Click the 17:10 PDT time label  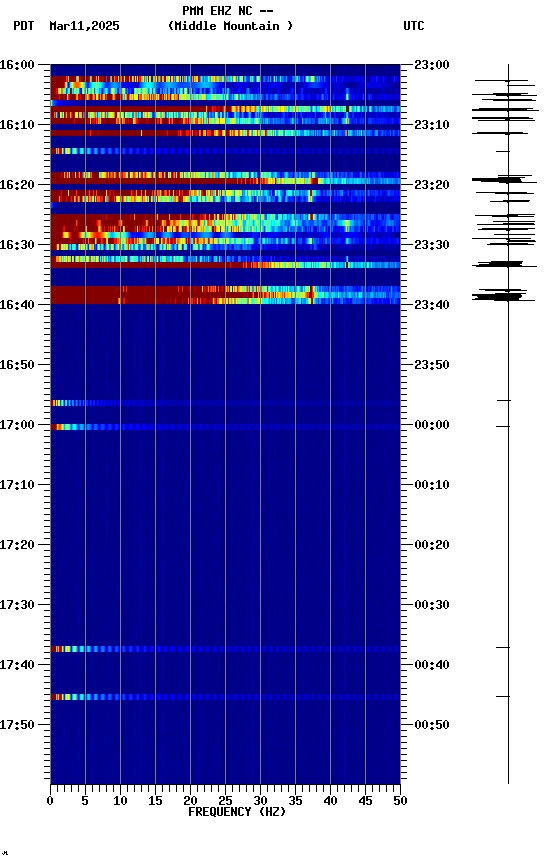17,485
